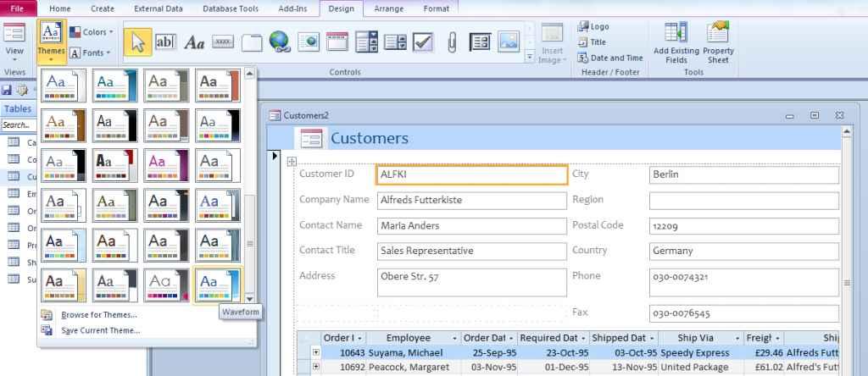Screen dimensions: 868x376
Task: Apply the Waveform theme thumbnail
Action: click(217, 285)
